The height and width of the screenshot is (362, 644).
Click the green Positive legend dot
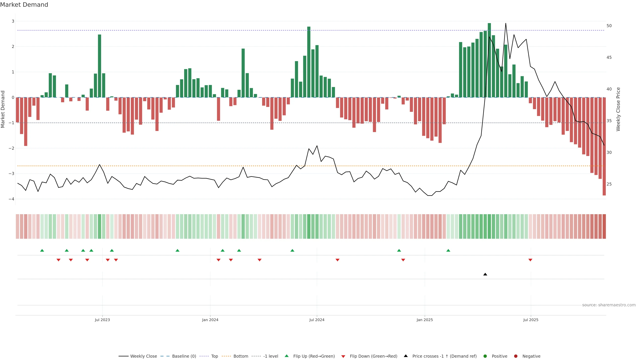point(485,356)
